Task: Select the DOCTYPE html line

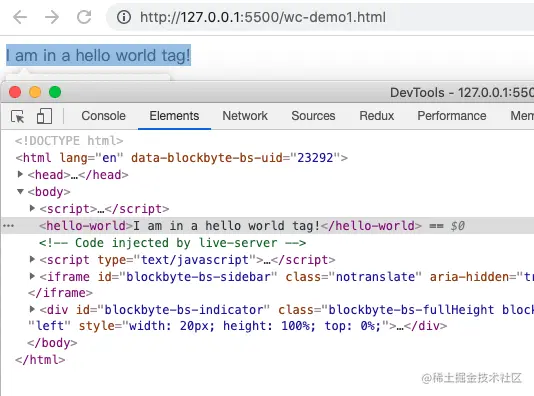Action: click(x=69, y=141)
